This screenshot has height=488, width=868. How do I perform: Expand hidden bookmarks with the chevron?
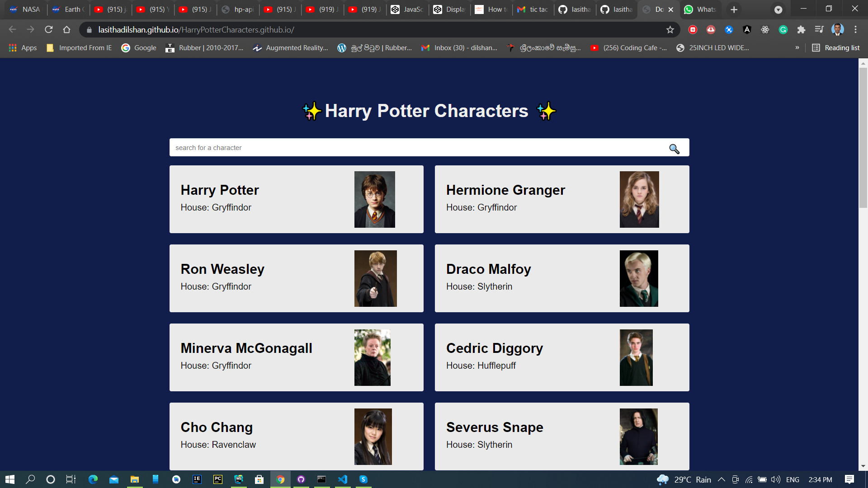point(797,47)
